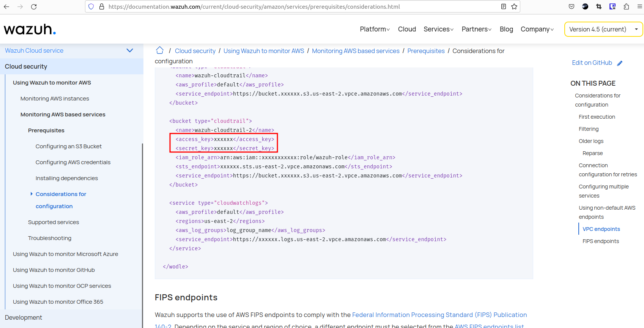Collapse the Considerations for configuration arrow
Viewport: 644px width, 328px height.
tap(31, 194)
